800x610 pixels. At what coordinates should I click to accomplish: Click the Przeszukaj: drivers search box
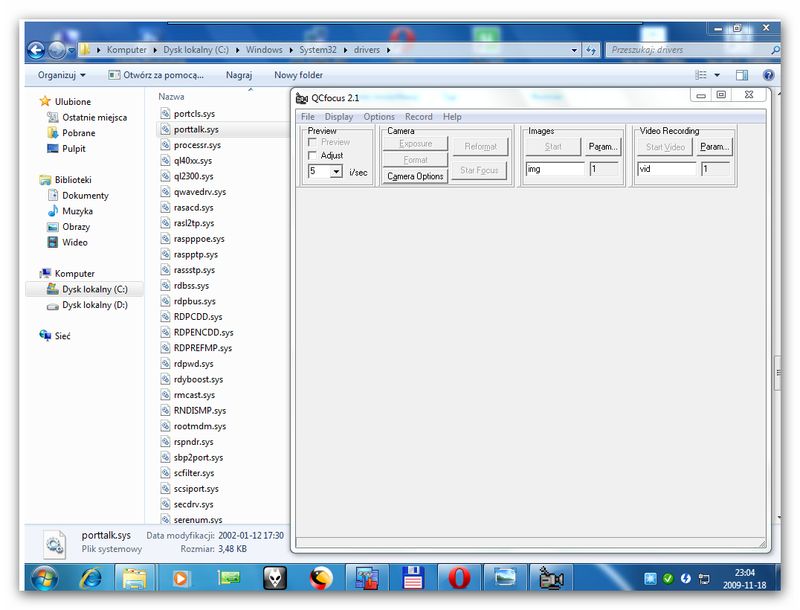(x=692, y=50)
